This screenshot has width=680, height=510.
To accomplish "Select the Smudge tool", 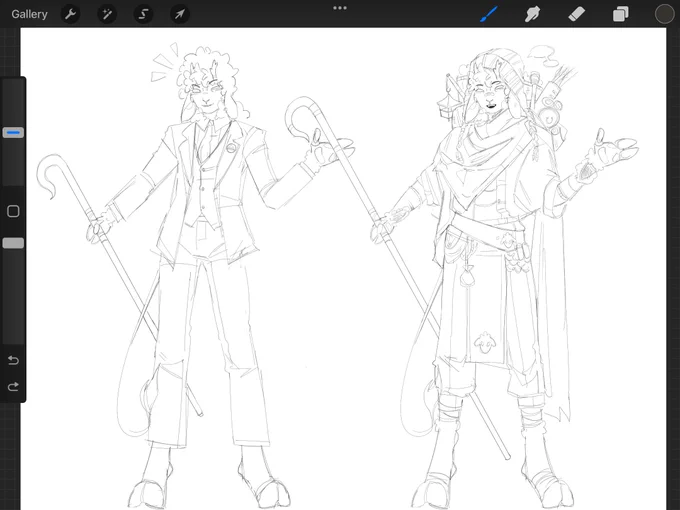I will point(533,14).
